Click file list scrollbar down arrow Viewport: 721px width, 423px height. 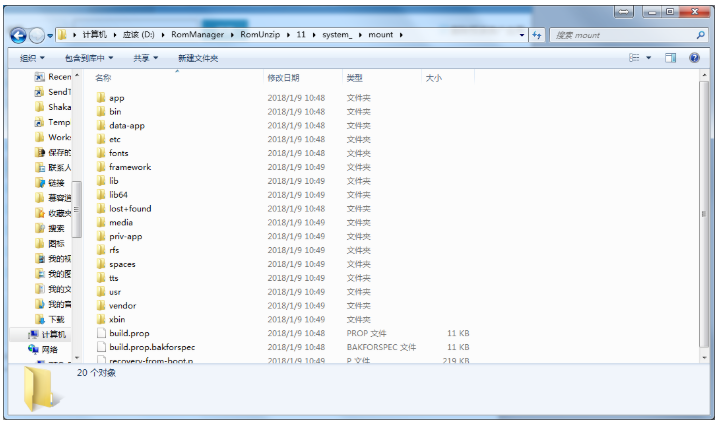click(704, 358)
